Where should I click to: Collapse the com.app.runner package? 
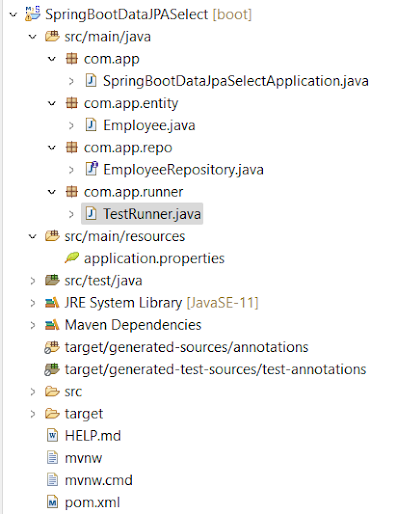[x=52, y=192]
